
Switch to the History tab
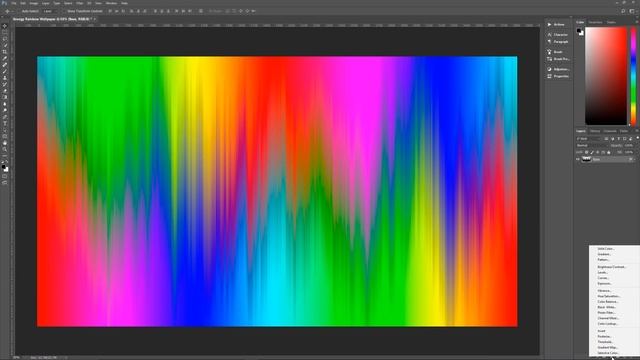pos(595,131)
